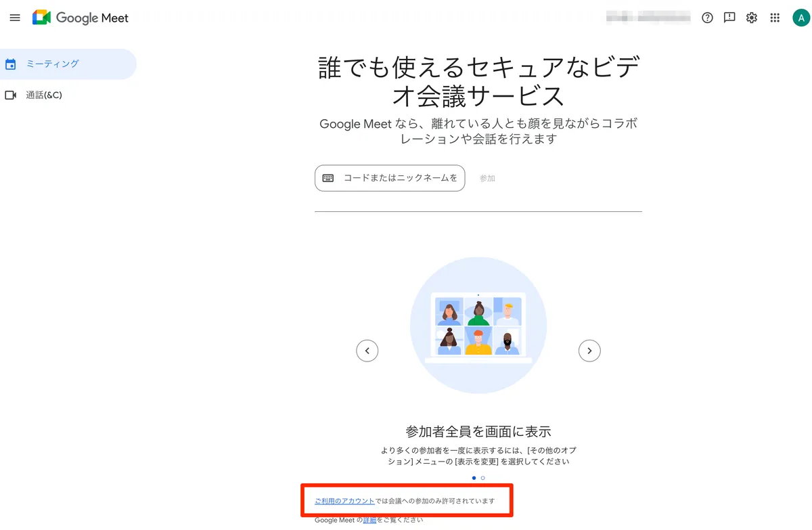Open the send feedback icon
The image size is (812, 530).
pos(729,18)
